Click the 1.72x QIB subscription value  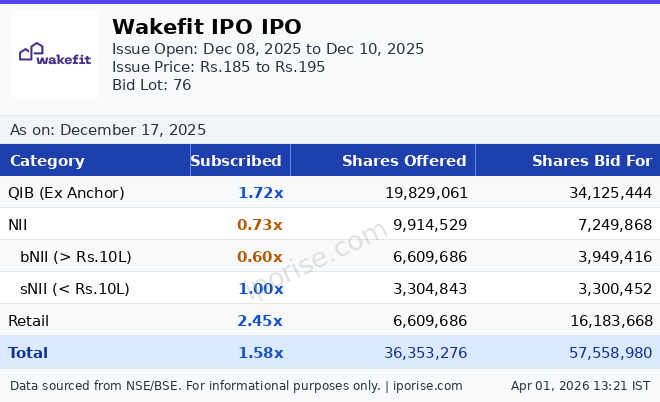[x=260, y=193]
